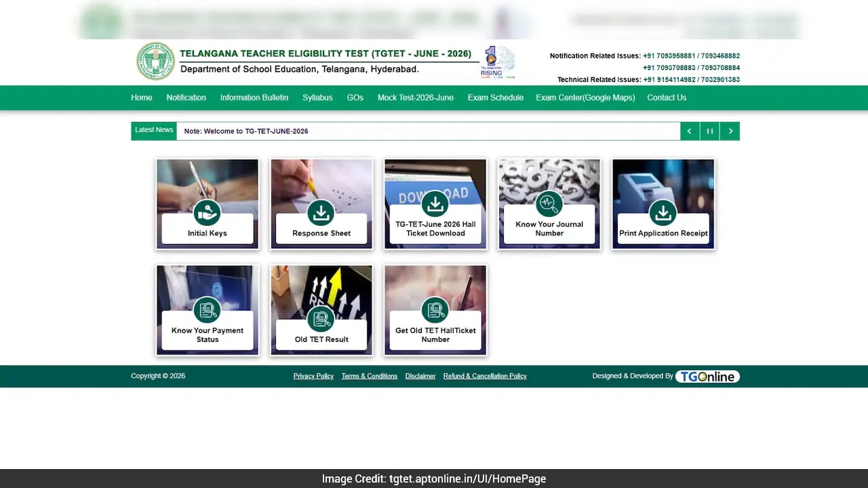The height and width of the screenshot is (488, 868).
Task: Open the Contact Us menu item
Action: (x=667, y=98)
